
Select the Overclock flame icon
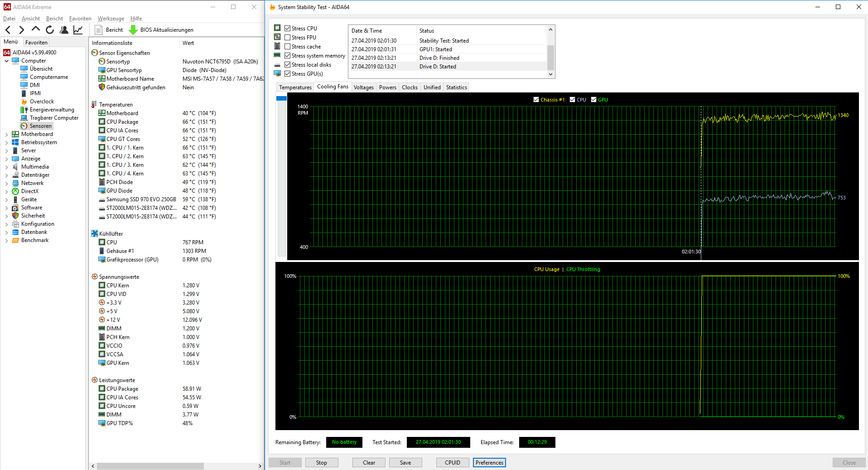[x=24, y=102]
